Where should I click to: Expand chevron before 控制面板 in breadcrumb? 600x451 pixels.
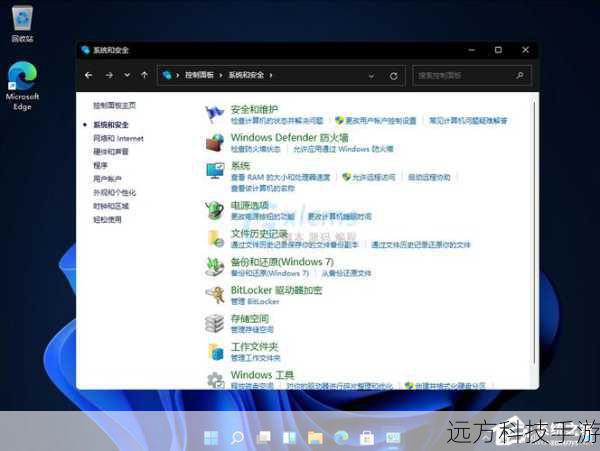click(x=178, y=75)
